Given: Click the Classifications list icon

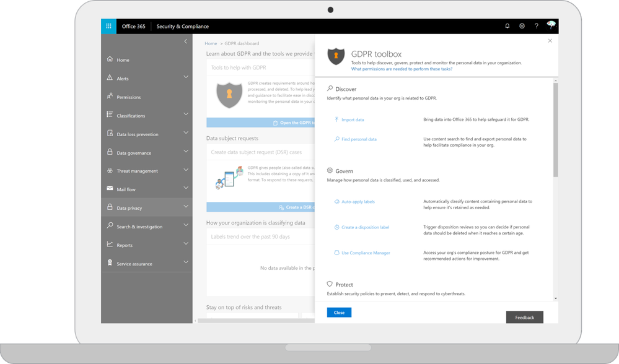Looking at the screenshot, I should coord(110,115).
